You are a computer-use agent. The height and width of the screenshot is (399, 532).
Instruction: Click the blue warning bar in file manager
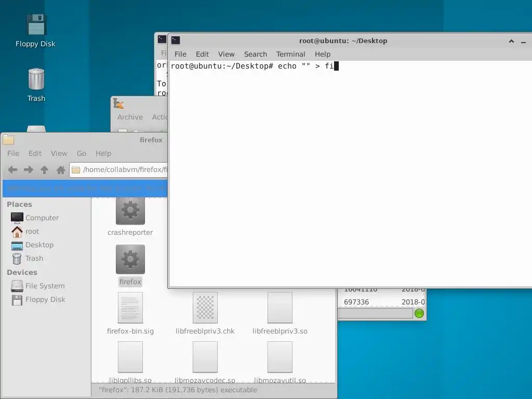[x=85, y=188]
